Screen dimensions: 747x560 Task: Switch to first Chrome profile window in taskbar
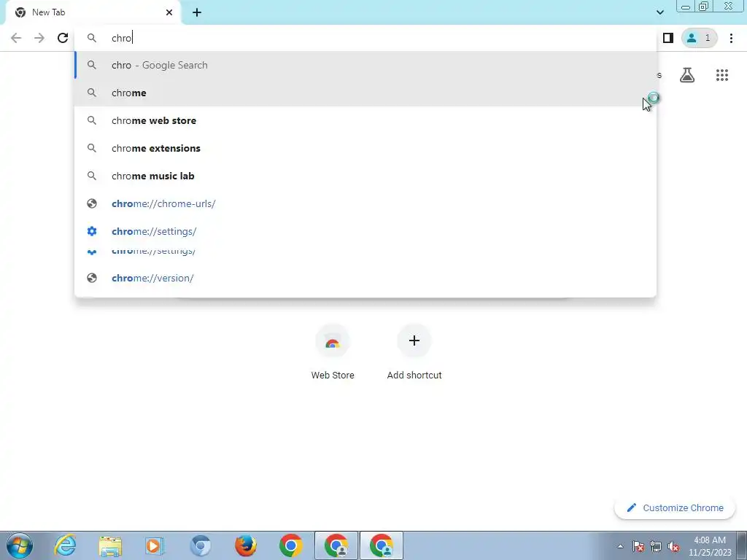click(x=336, y=545)
